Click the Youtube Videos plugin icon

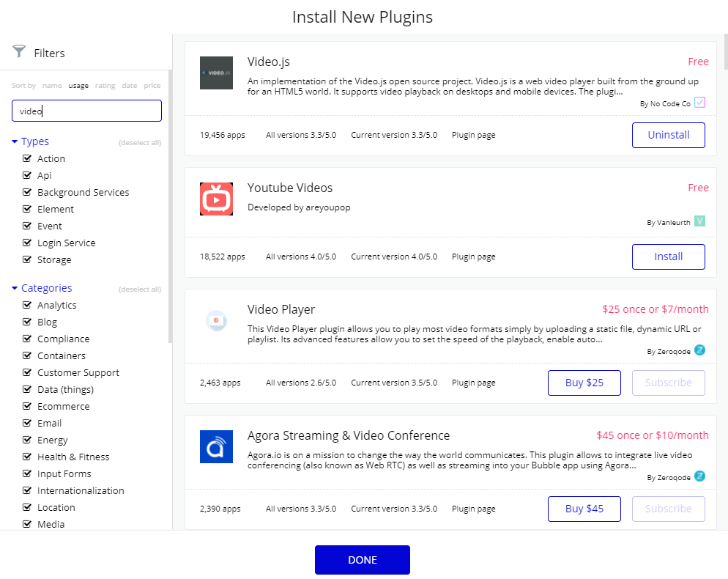pyautogui.click(x=216, y=199)
